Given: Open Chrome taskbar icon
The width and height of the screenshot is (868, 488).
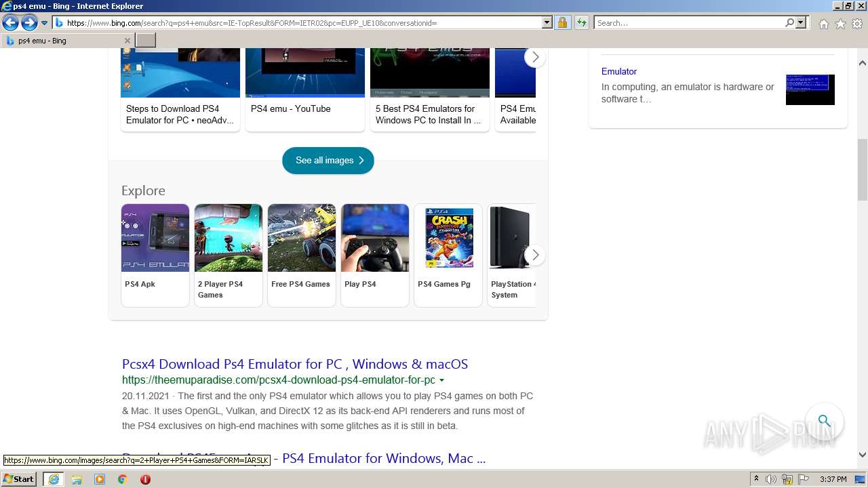Looking at the screenshot, I should tap(123, 479).
